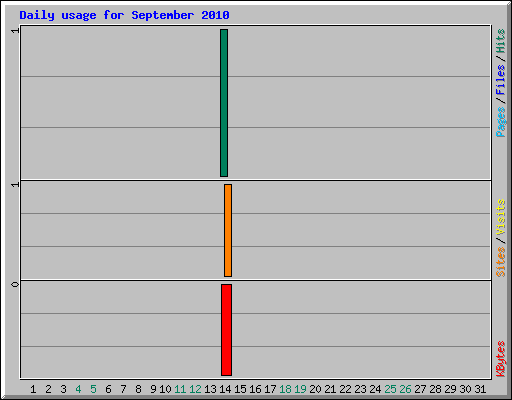The width and height of the screenshot is (512, 400).
Task: Click green day label 11 on the x-axis
Action: pyautogui.click(x=180, y=389)
